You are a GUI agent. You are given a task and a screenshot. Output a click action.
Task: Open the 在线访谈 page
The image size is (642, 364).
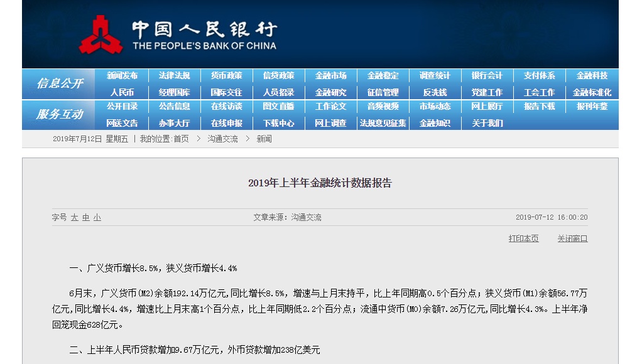pos(226,106)
